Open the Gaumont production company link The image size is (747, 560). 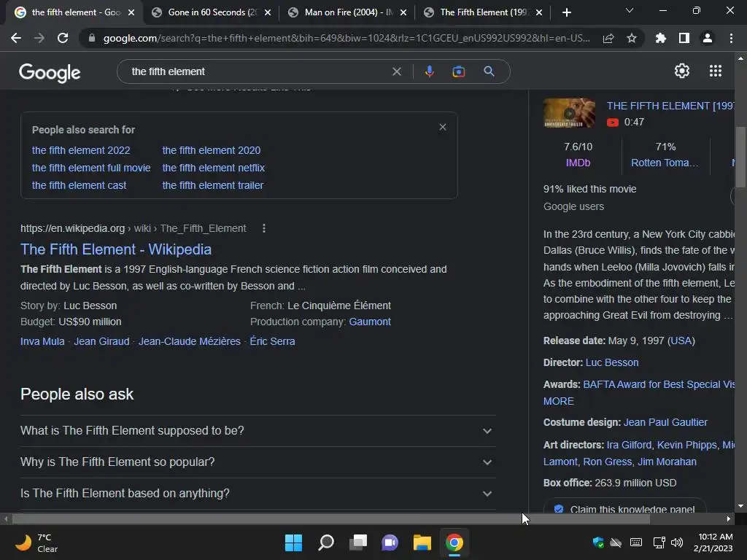(370, 322)
